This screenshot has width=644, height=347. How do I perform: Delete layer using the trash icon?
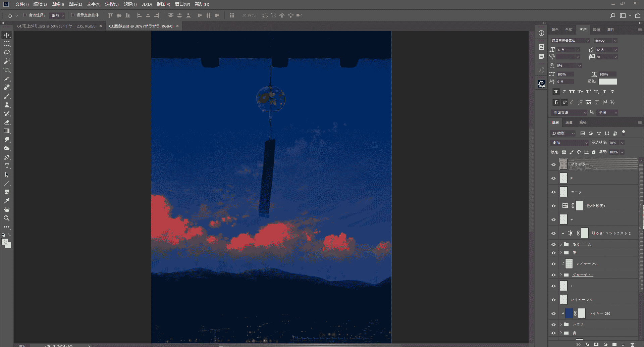632,344
